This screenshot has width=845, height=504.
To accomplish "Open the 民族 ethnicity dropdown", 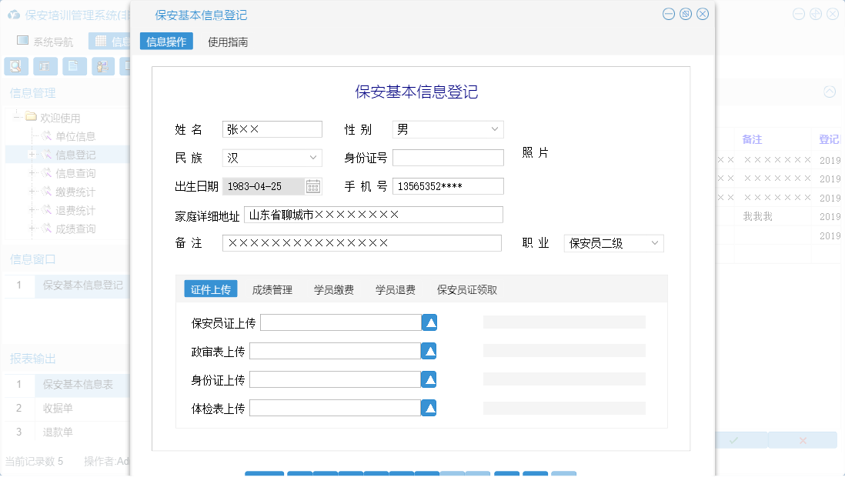I will [315, 157].
